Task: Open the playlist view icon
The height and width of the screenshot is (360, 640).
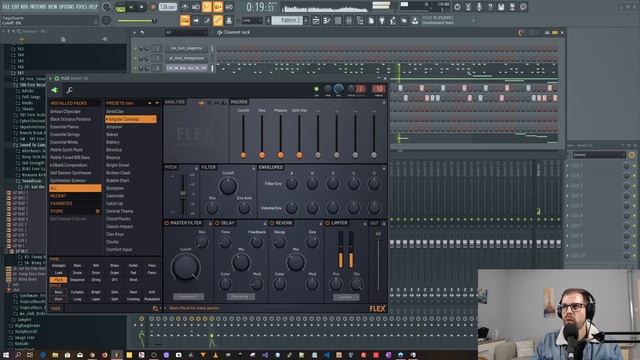Action: [316, 20]
